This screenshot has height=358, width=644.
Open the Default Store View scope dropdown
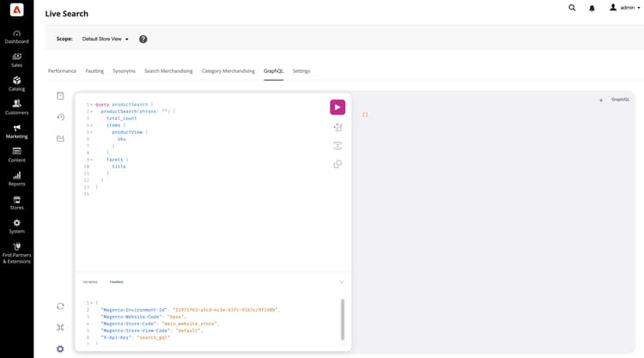(105, 39)
